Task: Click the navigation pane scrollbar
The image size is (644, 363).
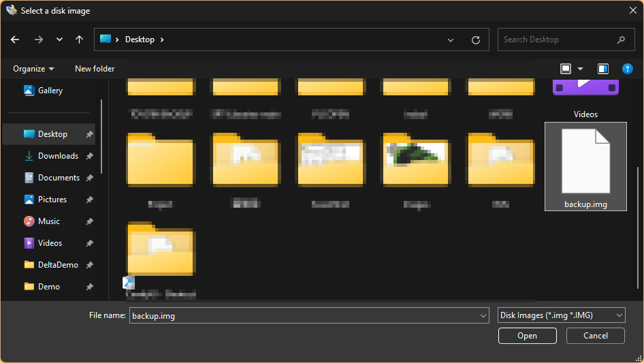Action: pyautogui.click(x=101, y=137)
